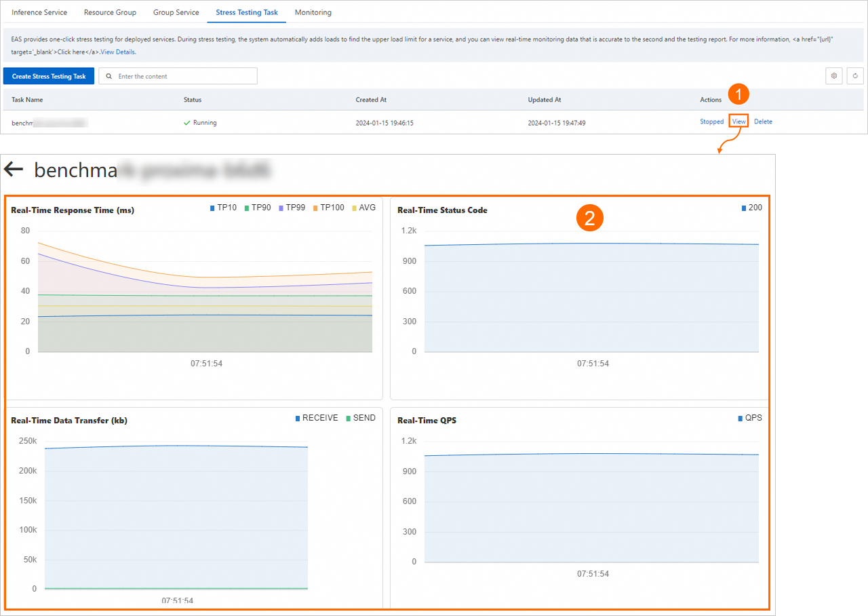Viewport: 868px width, 616px height.
Task: Click the refresh icon above the task table
Action: [x=855, y=76]
